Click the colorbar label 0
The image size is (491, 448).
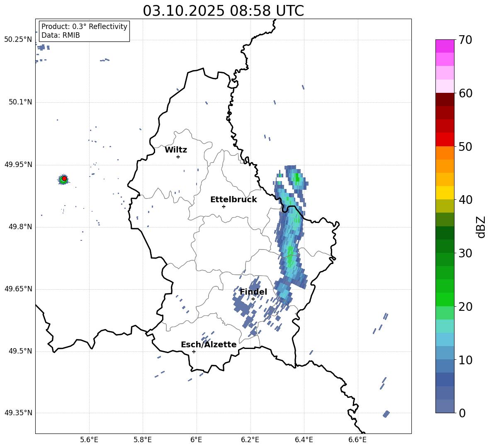tap(462, 413)
